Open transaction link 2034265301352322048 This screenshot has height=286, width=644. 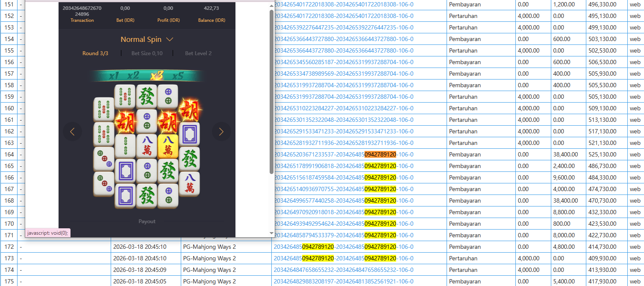tap(344, 120)
